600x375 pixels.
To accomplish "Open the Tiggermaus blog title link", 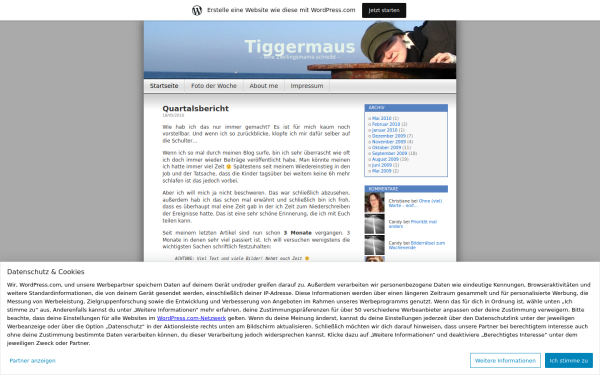I will click(300, 47).
